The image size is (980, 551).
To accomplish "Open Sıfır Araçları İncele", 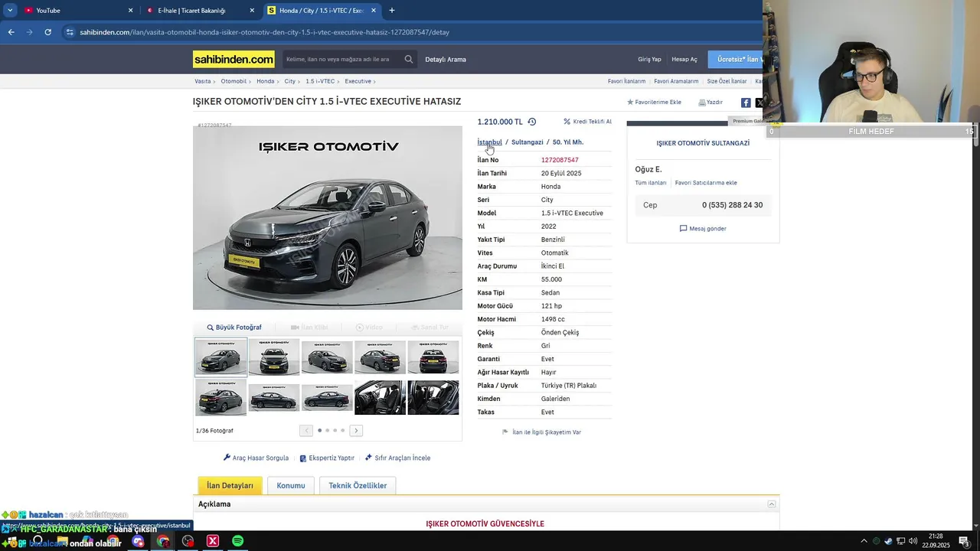I will point(397,458).
